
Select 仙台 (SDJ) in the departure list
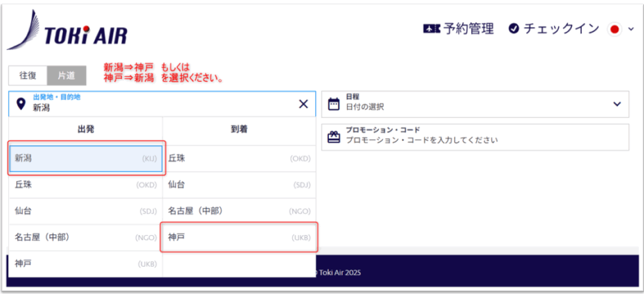[x=86, y=211]
